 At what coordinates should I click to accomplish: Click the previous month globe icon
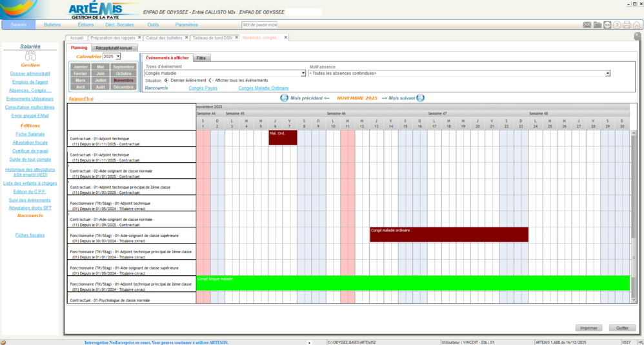284,98
